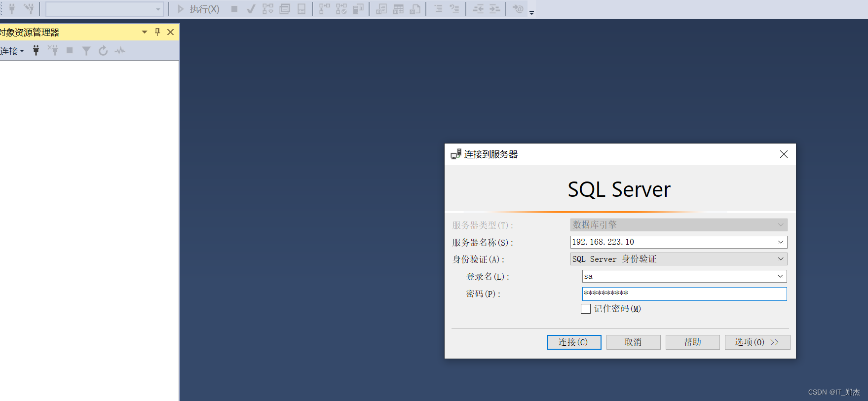Screen dimensions: 868x401
Task: Click the 帮助 help button
Action: (x=692, y=342)
